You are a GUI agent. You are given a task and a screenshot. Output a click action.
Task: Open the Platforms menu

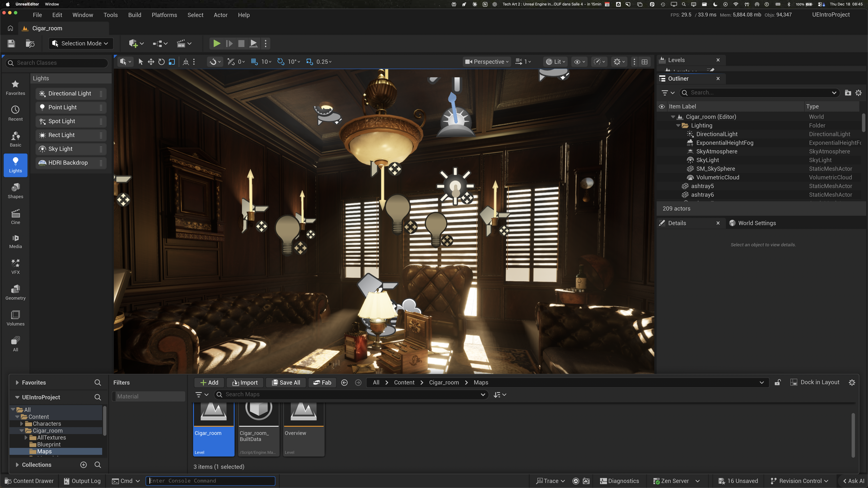click(164, 15)
